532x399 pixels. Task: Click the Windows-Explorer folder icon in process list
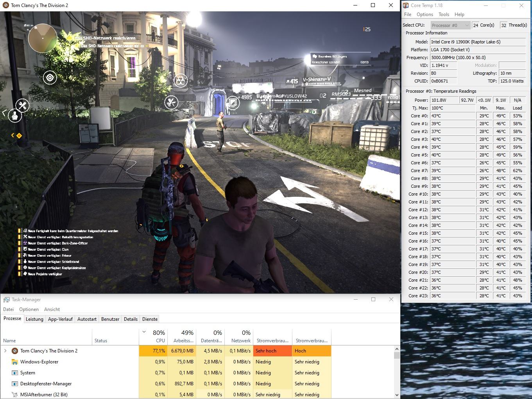point(15,362)
